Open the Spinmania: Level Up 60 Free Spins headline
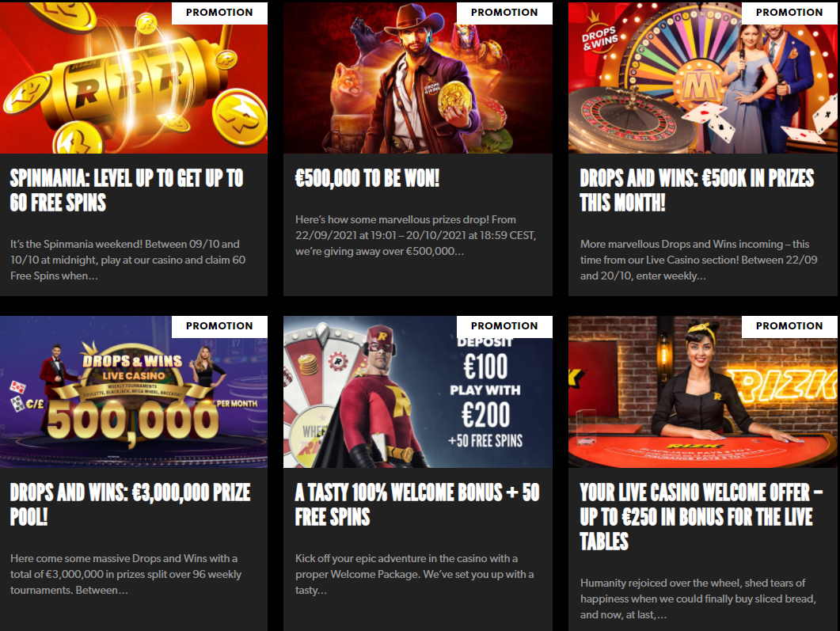The height and width of the screenshot is (631, 840). 127,190
